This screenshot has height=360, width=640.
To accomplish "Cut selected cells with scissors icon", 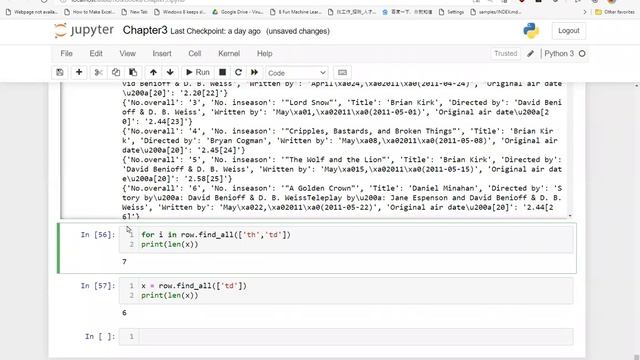I will click(98, 73).
